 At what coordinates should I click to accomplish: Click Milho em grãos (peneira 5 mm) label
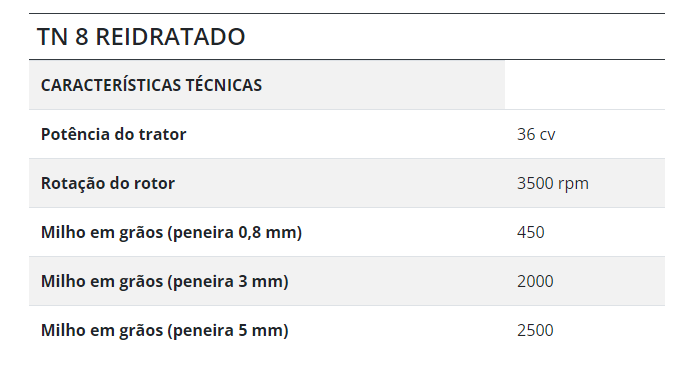165,330
